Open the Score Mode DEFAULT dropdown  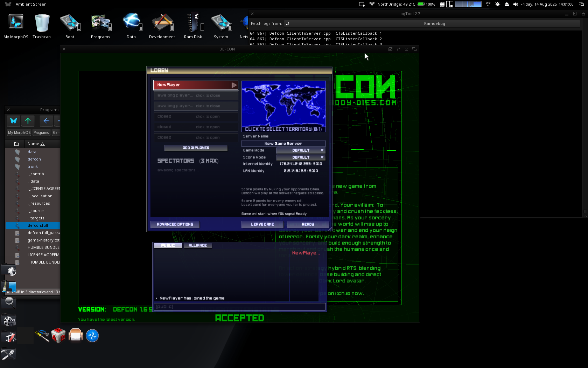pos(301,157)
